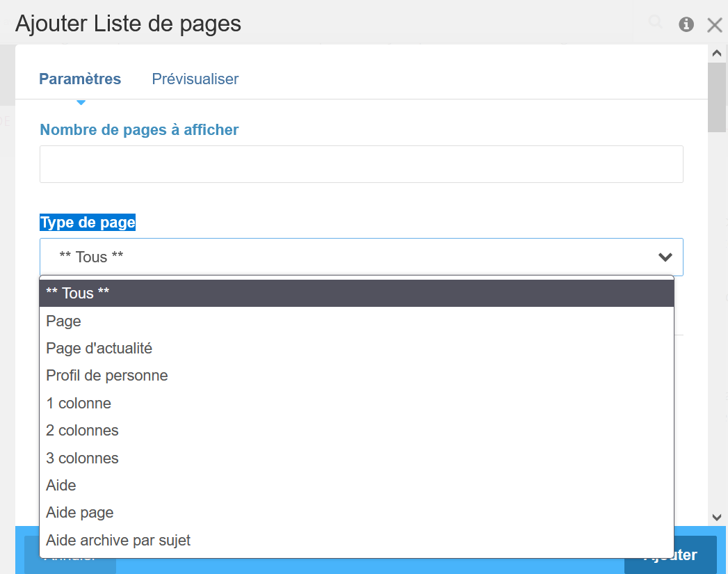The width and height of the screenshot is (728, 574).
Task: Choose Aide page from the list
Action: [x=356, y=513]
